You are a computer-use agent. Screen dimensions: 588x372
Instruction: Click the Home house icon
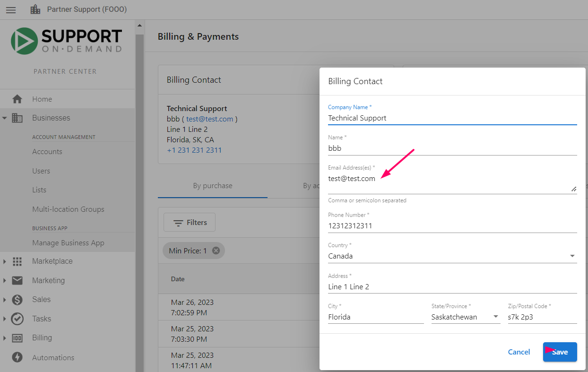point(17,99)
